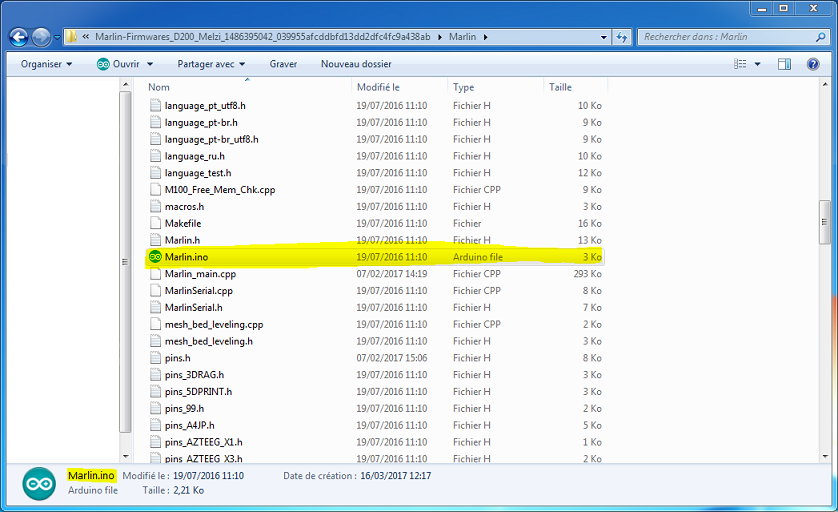Select language_pt-br.h file icon

point(155,122)
